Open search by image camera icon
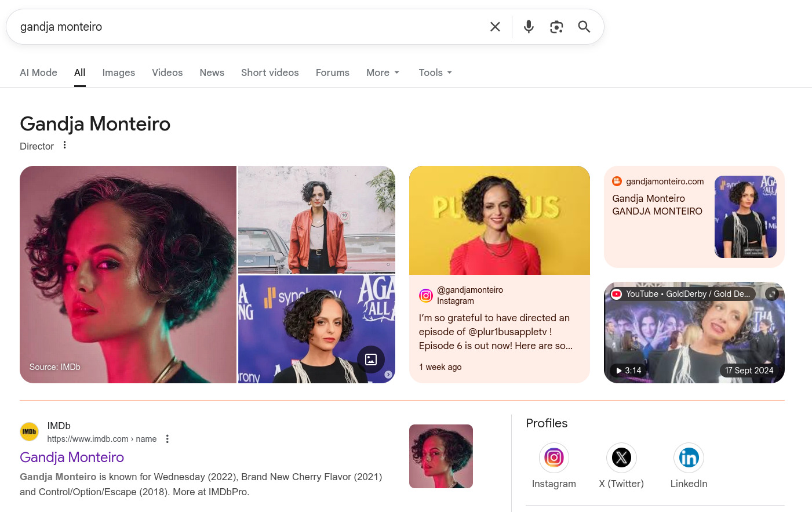The width and height of the screenshot is (812, 512). 556,27
